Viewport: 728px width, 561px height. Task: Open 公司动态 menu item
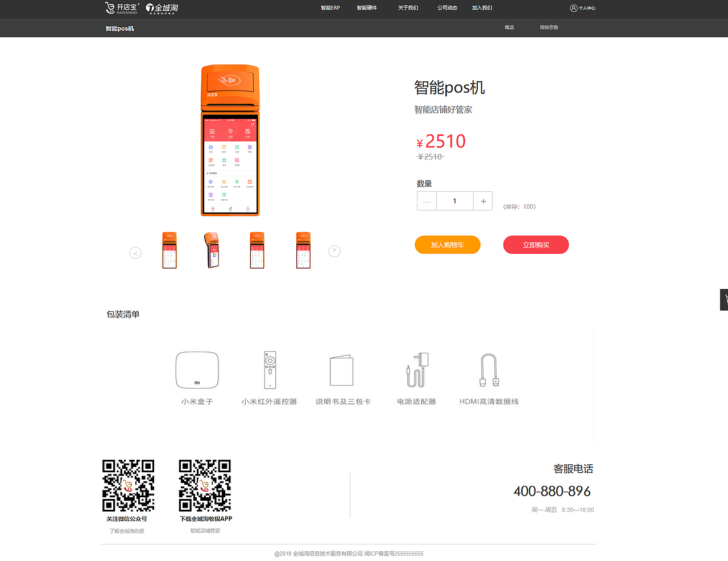click(447, 8)
